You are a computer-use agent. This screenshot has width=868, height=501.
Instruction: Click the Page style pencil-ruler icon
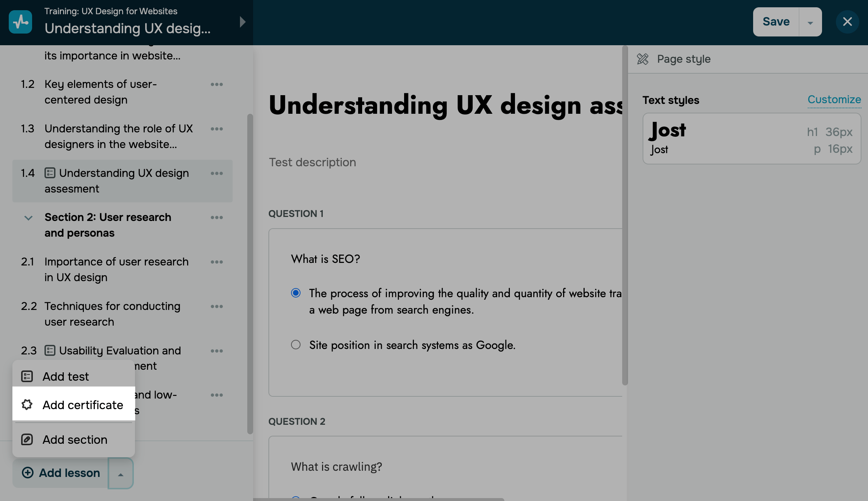coord(643,59)
